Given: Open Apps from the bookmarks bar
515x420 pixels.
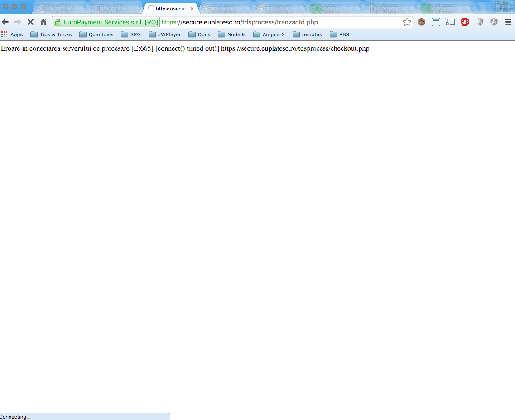Looking at the screenshot, I should 12,34.
